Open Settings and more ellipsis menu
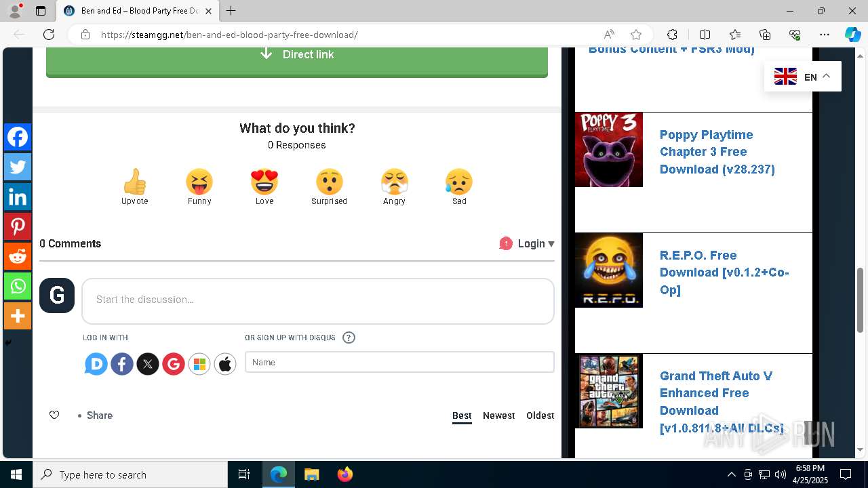Viewport: 868px width, 488px height. coord(825,35)
